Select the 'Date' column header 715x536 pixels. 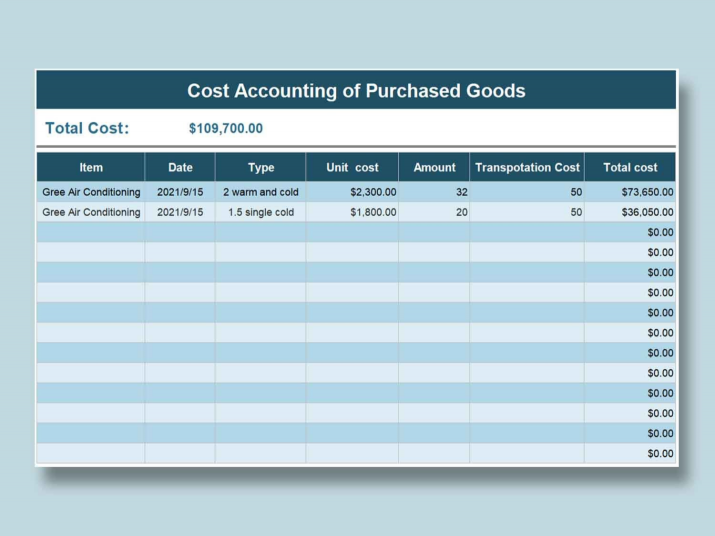pyautogui.click(x=180, y=167)
